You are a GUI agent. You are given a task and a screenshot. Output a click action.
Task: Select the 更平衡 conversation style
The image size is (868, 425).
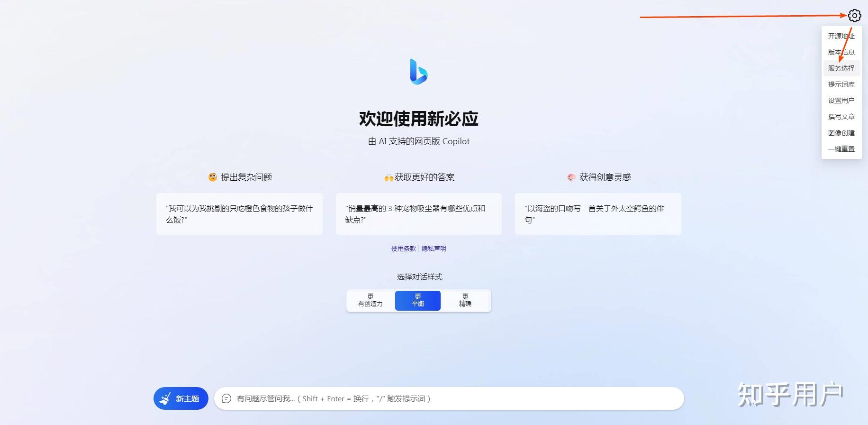tap(418, 301)
